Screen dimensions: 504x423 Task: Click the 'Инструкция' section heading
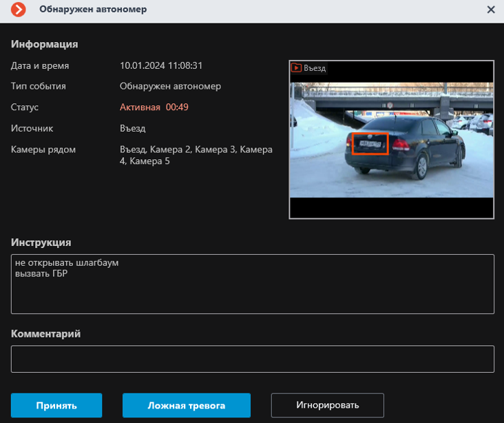(41, 243)
